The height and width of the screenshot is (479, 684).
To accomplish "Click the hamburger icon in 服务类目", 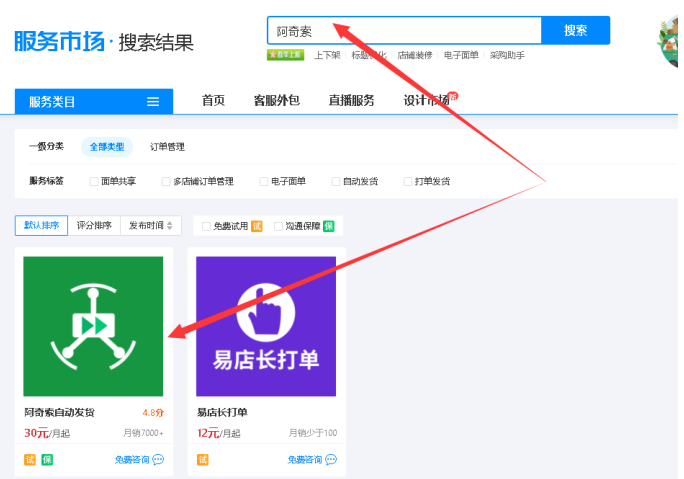I will (153, 102).
